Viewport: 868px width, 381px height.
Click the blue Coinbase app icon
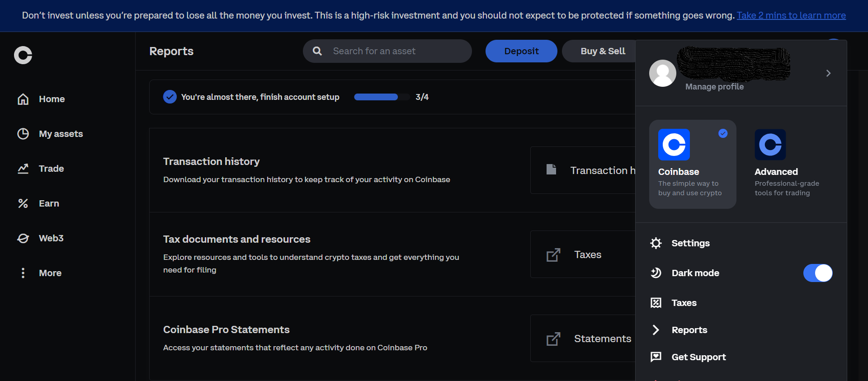(x=674, y=145)
